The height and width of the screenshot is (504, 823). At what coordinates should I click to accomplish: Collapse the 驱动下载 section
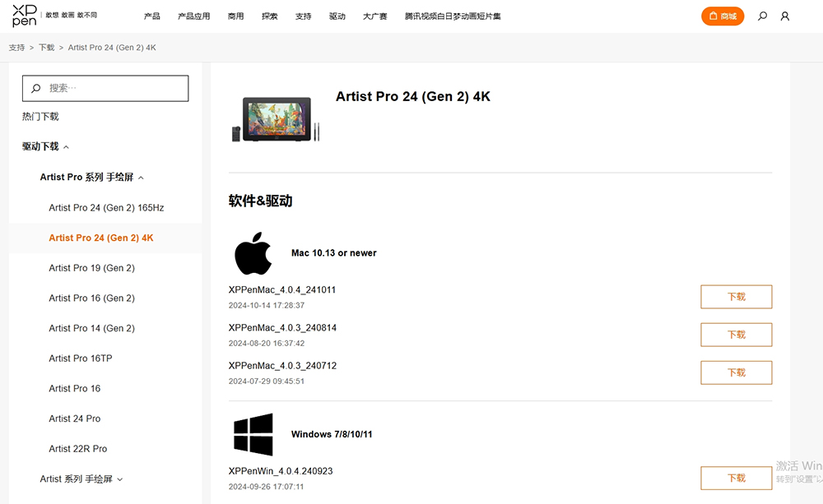45,146
